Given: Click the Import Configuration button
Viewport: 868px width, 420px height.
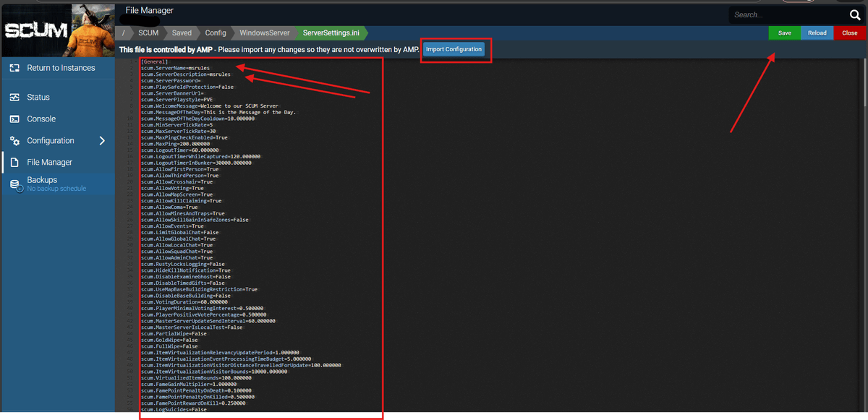Looking at the screenshot, I should tap(454, 49).
